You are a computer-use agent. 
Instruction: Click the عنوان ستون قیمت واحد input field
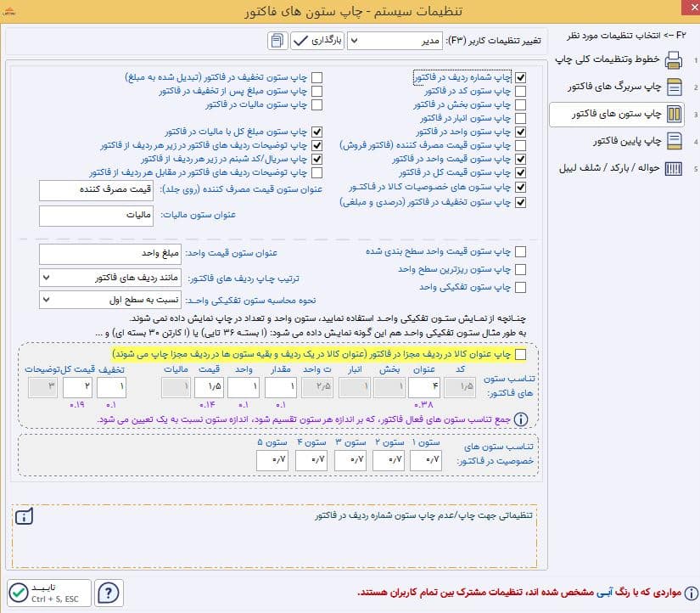(110, 254)
